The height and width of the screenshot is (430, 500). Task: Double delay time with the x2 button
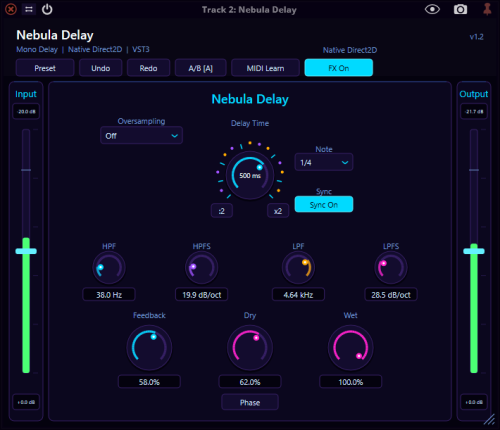click(x=278, y=211)
